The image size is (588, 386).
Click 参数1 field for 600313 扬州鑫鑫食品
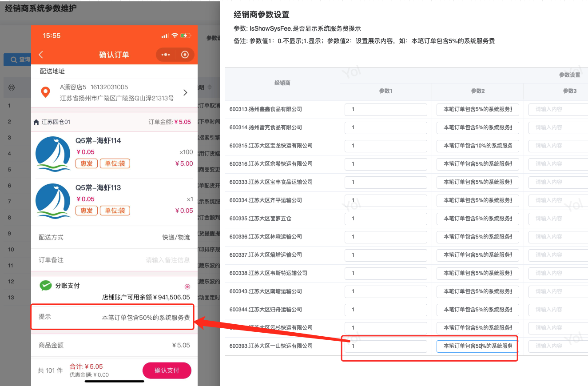385,109
